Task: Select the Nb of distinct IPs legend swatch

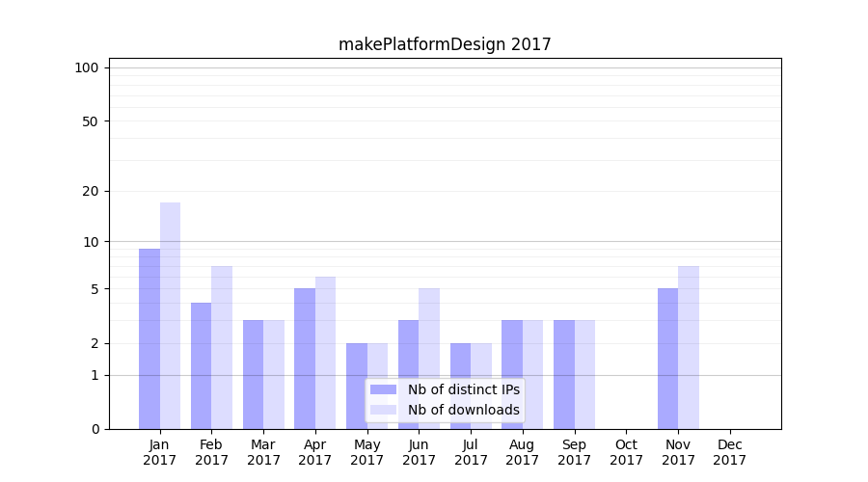Action: click(x=383, y=389)
